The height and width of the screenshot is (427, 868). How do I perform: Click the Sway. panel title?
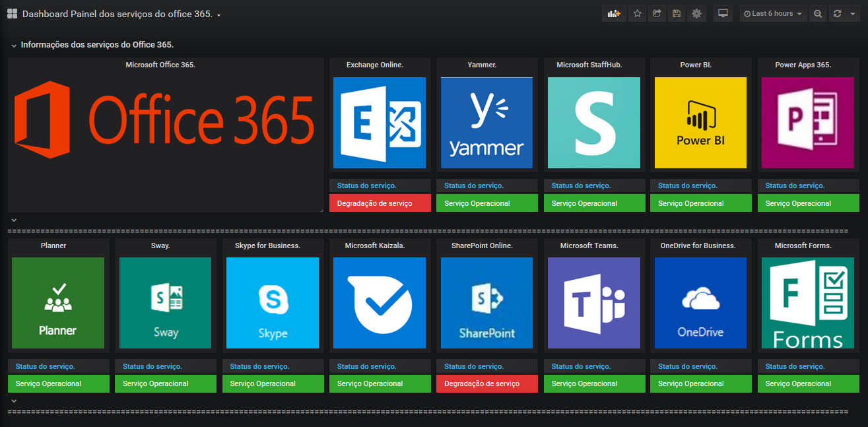160,246
